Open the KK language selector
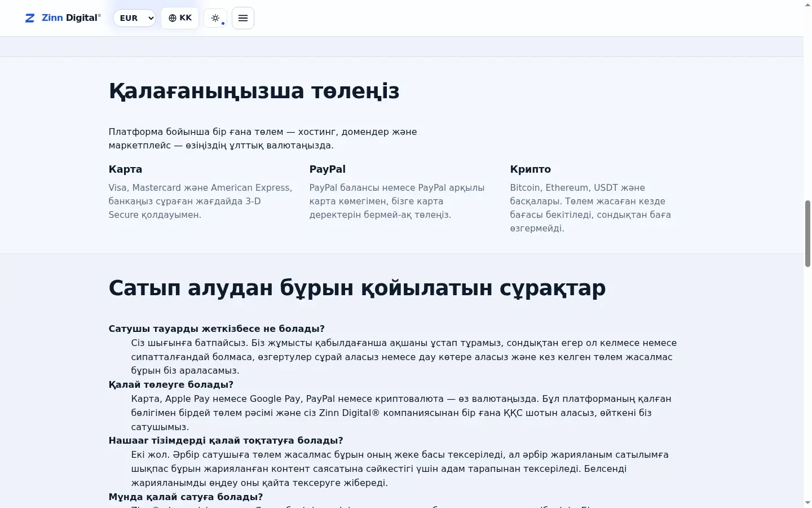 pyautogui.click(x=180, y=18)
